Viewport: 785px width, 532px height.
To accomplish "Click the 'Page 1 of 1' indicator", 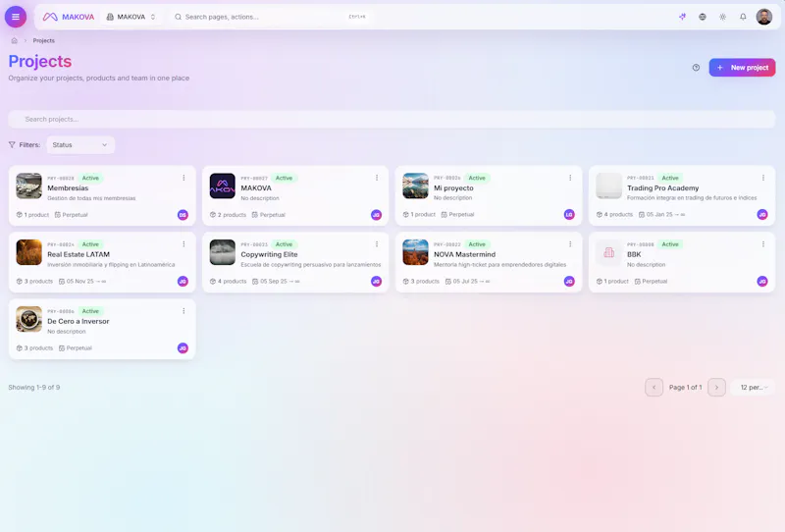I will pyautogui.click(x=685, y=388).
